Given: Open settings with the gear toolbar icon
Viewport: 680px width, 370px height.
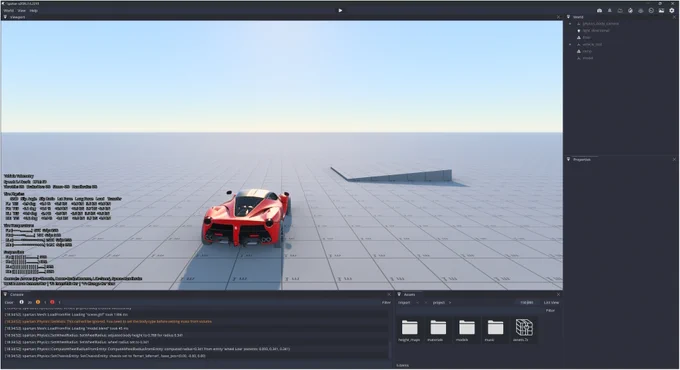Looking at the screenshot, I should point(672,10).
